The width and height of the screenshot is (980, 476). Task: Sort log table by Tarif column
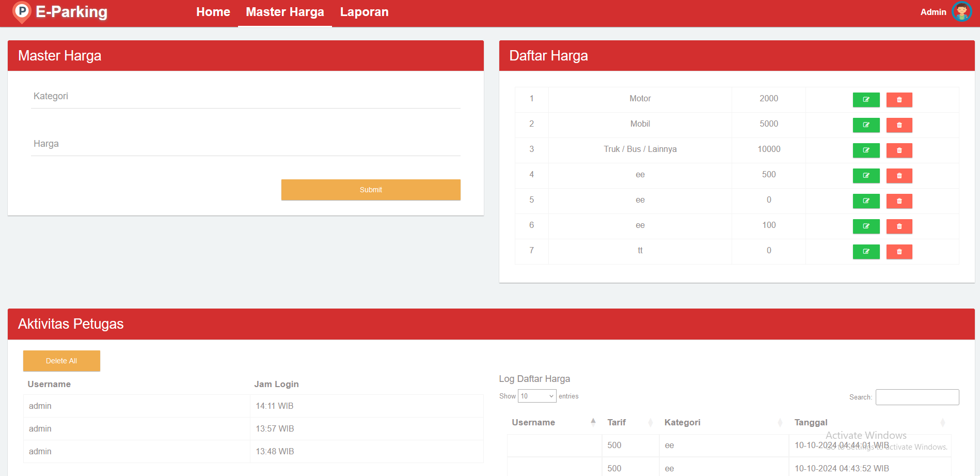pos(617,422)
